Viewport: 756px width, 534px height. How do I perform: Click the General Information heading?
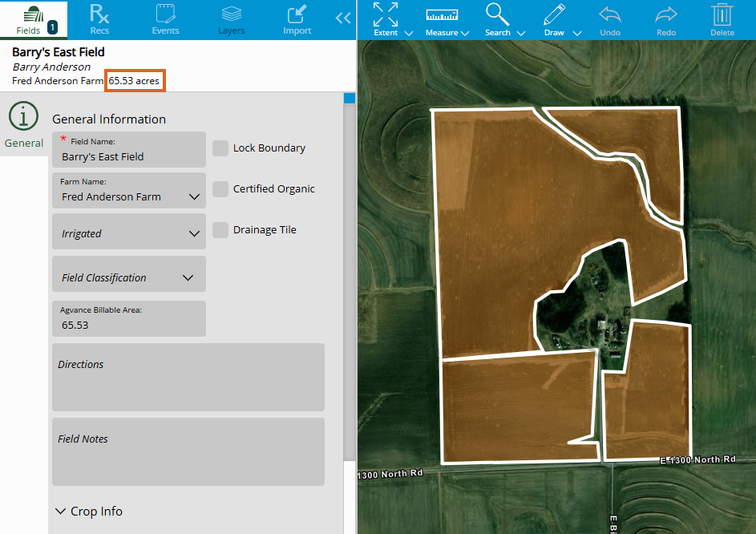click(x=109, y=119)
